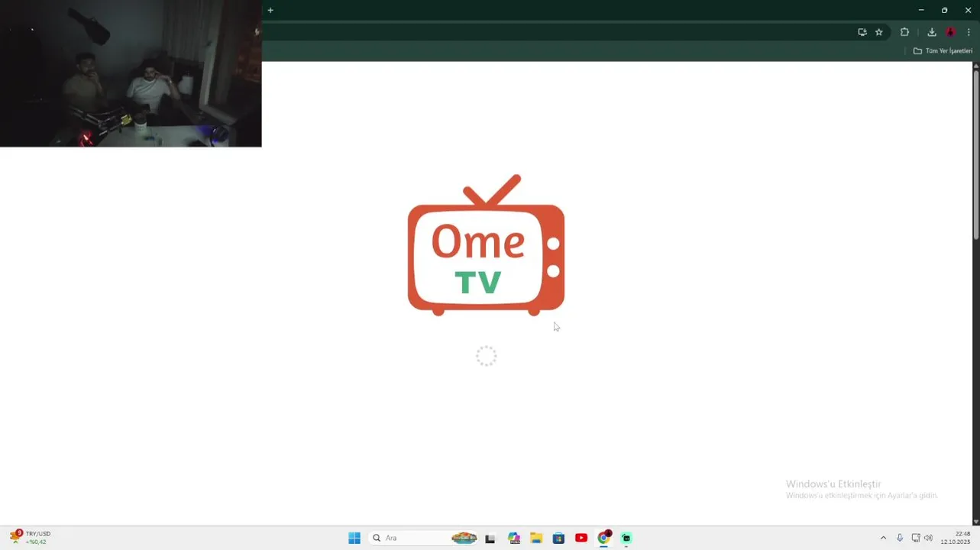Open YouTube from the taskbar

pos(581,539)
